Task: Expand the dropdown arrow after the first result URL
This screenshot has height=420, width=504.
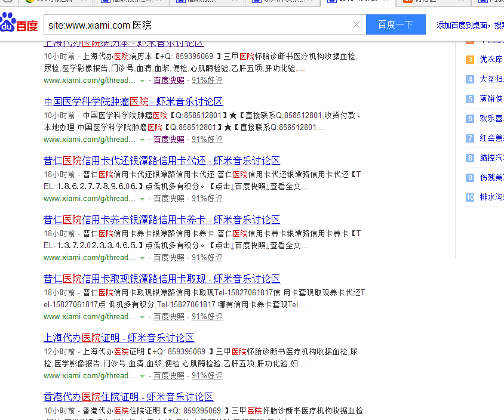Action: [x=142, y=80]
